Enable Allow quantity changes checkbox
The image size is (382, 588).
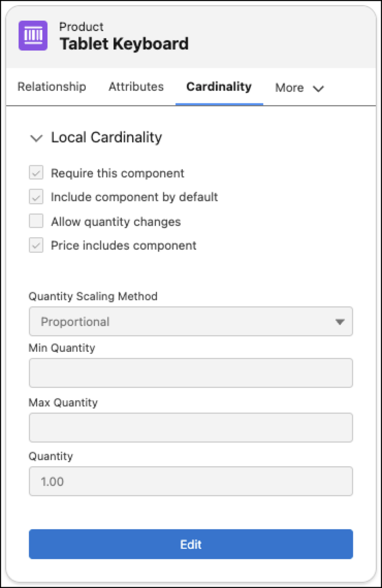pyautogui.click(x=36, y=221)
